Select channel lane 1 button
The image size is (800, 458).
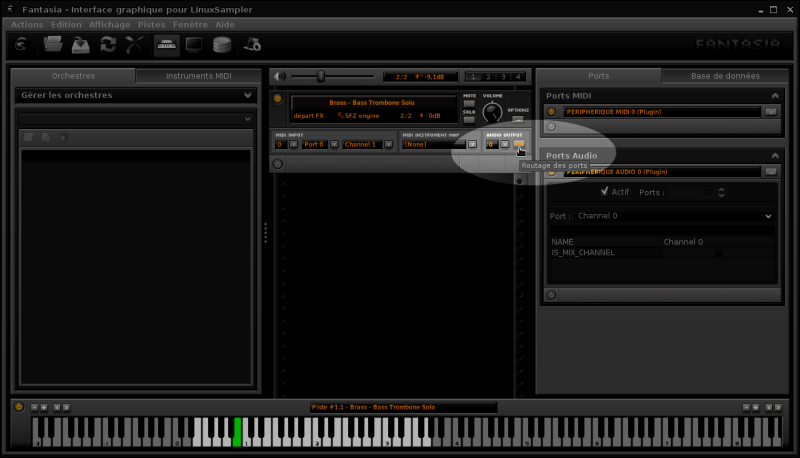point(473,77)
